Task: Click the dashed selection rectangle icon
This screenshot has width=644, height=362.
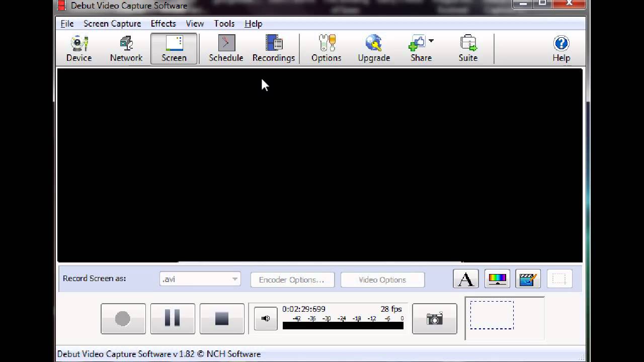Action: (559, 279)
